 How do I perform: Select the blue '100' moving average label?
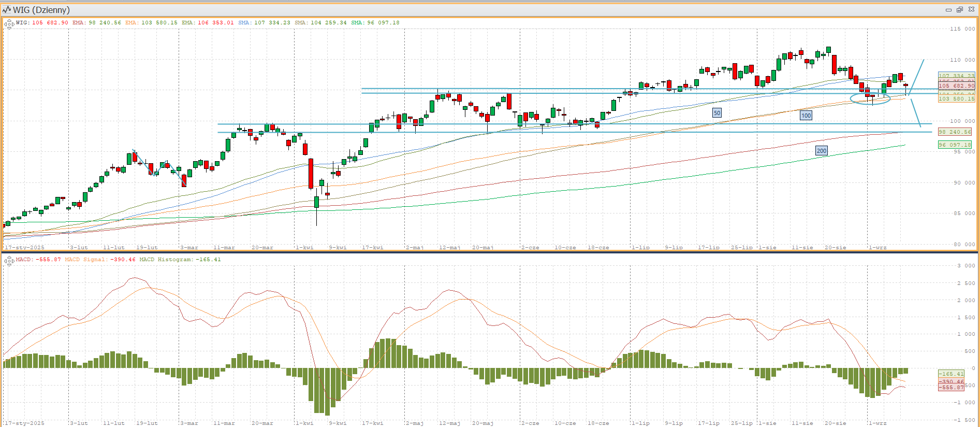(806, 116)
